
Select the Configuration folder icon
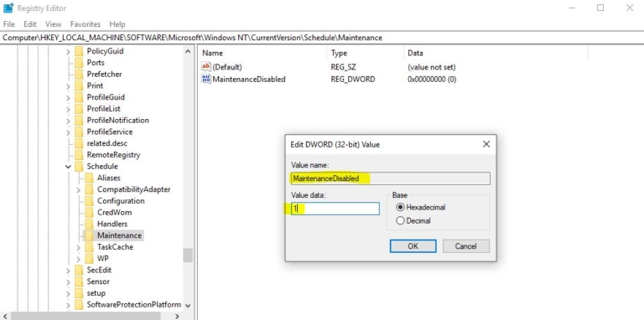89,201
